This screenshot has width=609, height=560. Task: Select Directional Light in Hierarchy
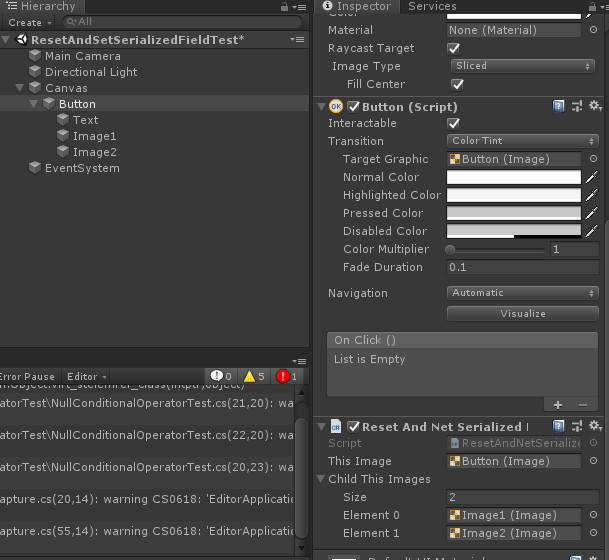coord(91,72)
